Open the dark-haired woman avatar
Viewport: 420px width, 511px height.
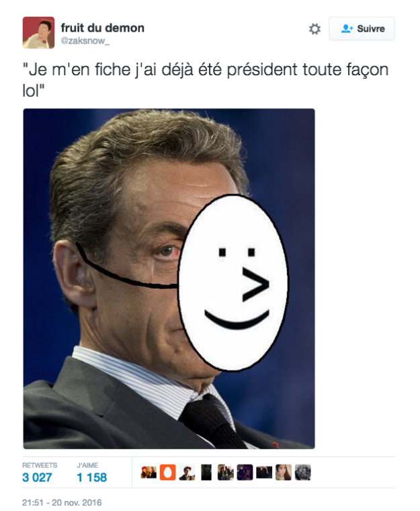[284, 472]
